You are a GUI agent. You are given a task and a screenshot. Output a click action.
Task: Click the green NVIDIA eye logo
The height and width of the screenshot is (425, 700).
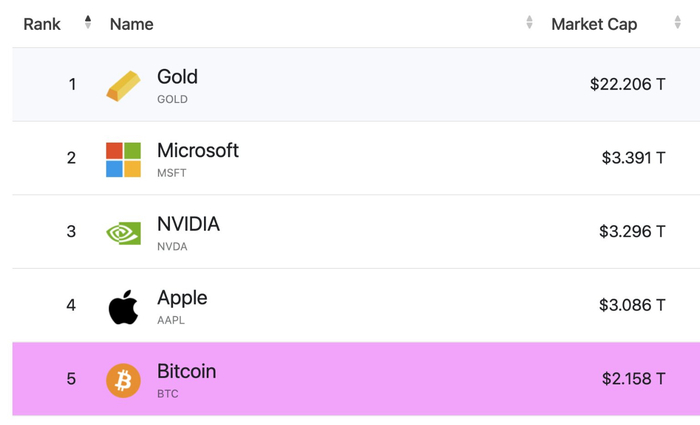coord(124,233)
